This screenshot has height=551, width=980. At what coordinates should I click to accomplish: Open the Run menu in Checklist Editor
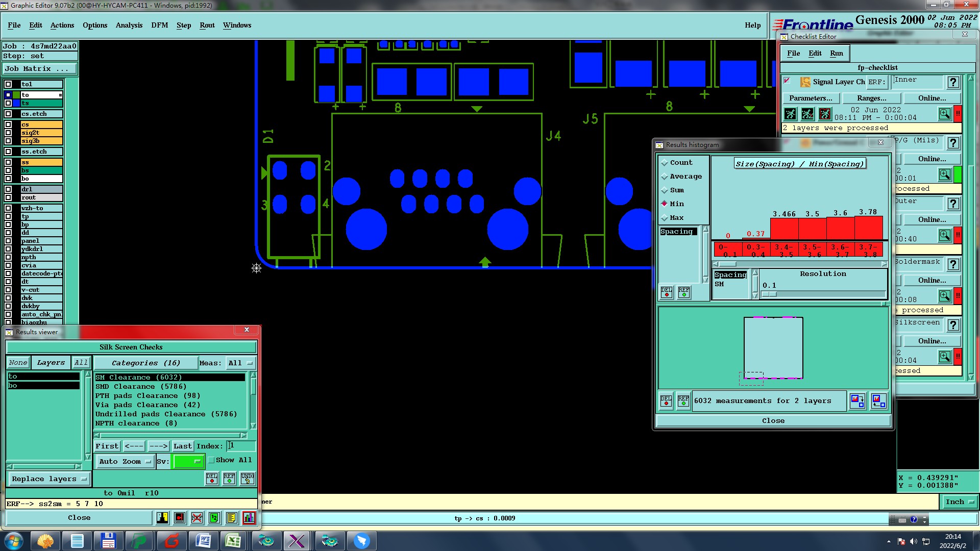click(x=836, y=54)
